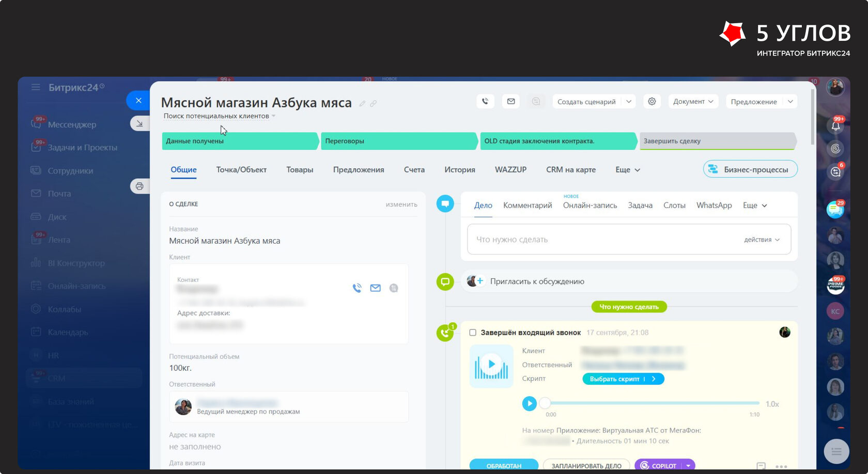Click the phone call icon in the header
The height and width of the screenshot is (474, 868).
coord(485,102)
